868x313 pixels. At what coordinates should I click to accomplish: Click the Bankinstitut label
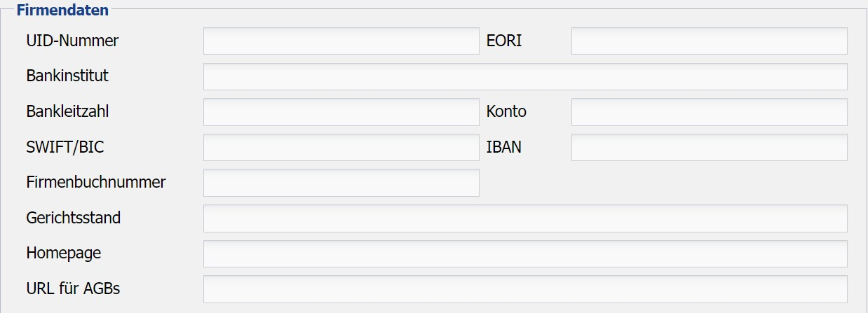[x=67, y=76]
